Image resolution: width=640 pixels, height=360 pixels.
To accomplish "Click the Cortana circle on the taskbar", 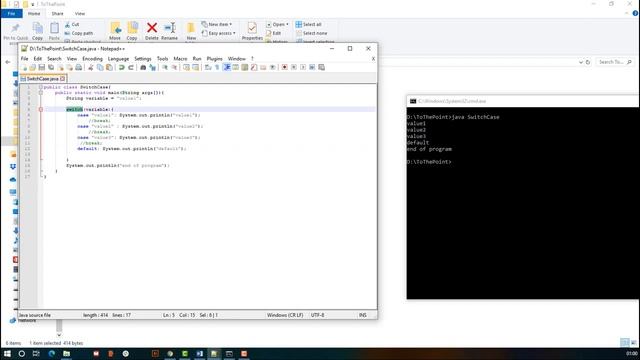I will (22, 354).
